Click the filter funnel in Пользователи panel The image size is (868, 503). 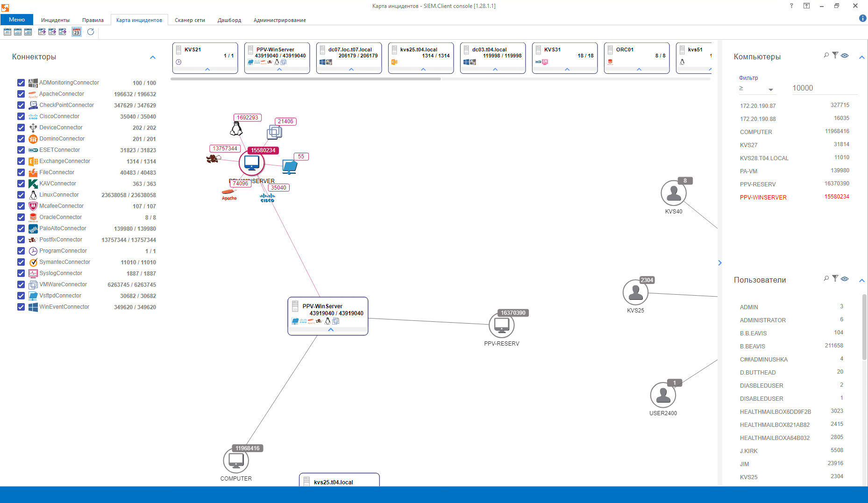click(835, 278)
